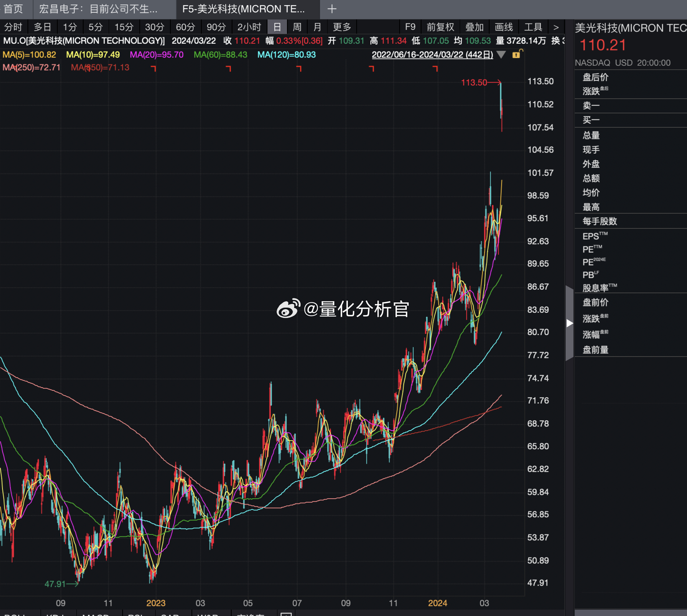
Task: Click the PE 2024E row
Action: coord(631,262)
